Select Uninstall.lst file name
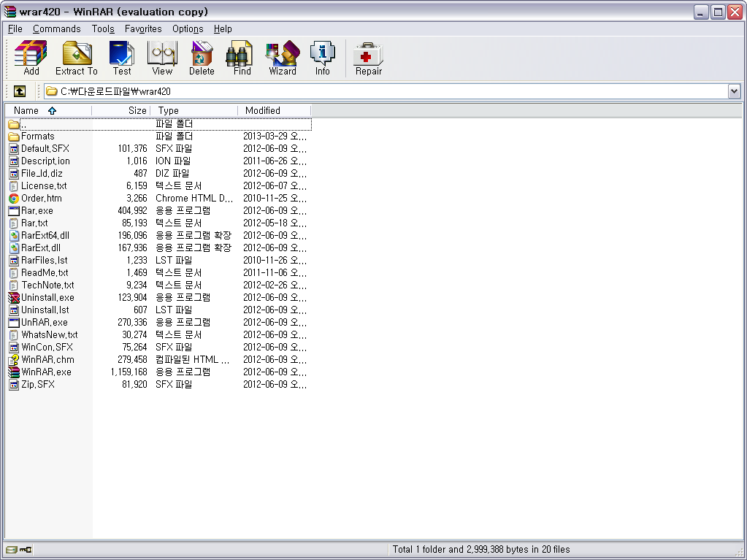 (45, 310)
